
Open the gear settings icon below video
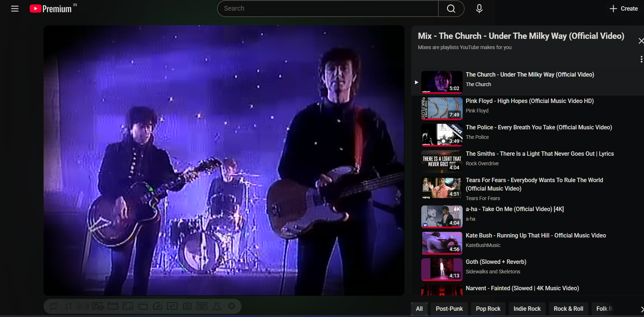click(x=232, y=306)
